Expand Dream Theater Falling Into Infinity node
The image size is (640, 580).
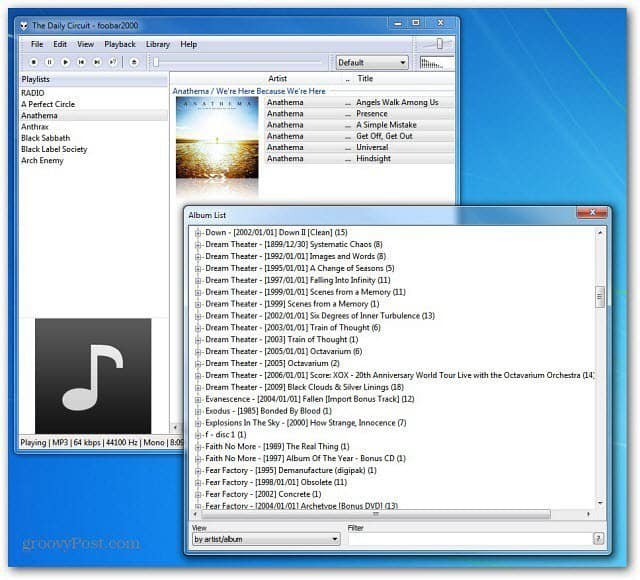(198, 280)
